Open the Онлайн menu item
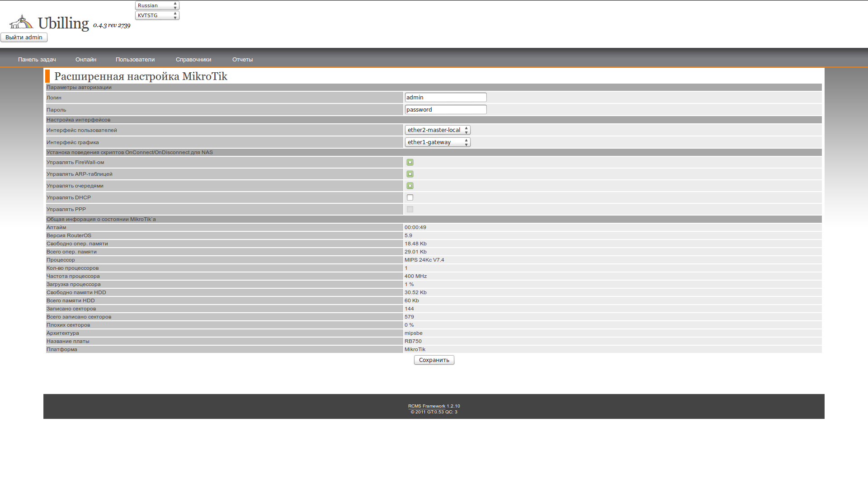Viewport: 868px width, 488px height. click(86, 60)
